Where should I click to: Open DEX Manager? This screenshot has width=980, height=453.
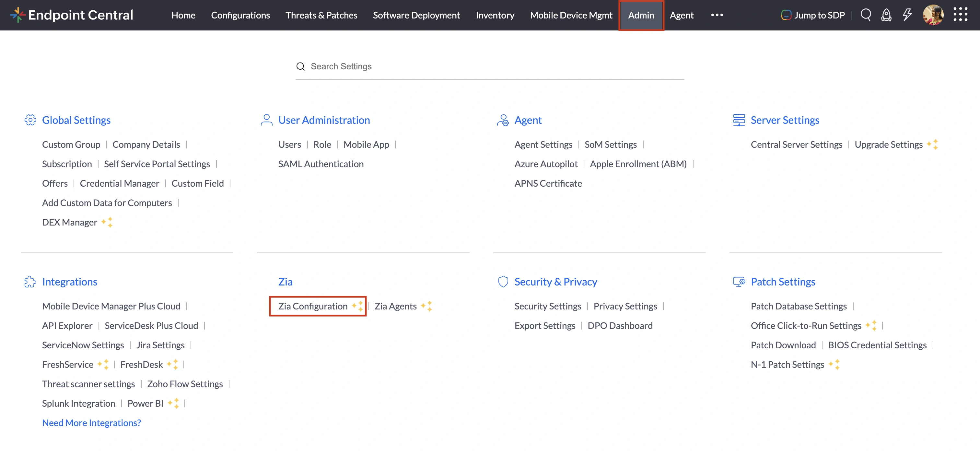click(70, 222)
